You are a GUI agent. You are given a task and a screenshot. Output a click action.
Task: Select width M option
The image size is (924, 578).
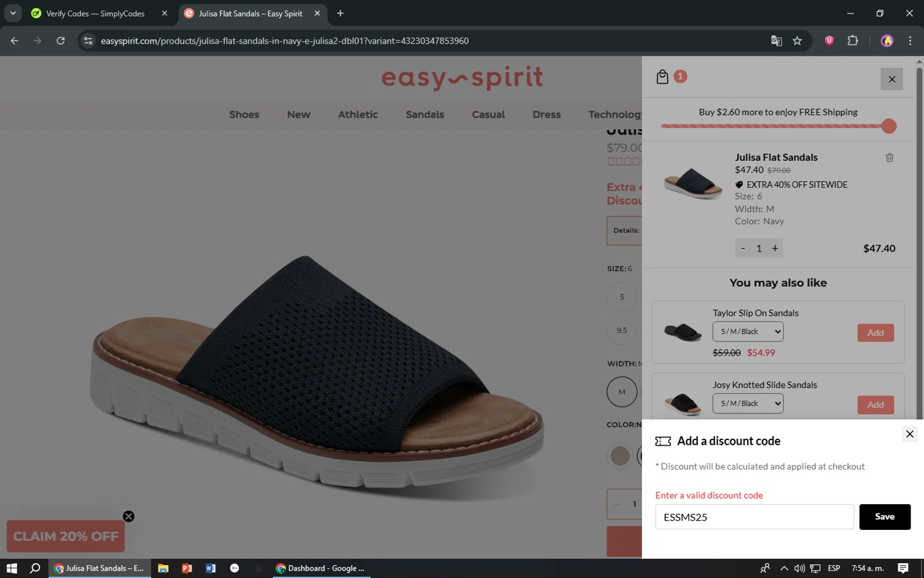pos(622,392)
